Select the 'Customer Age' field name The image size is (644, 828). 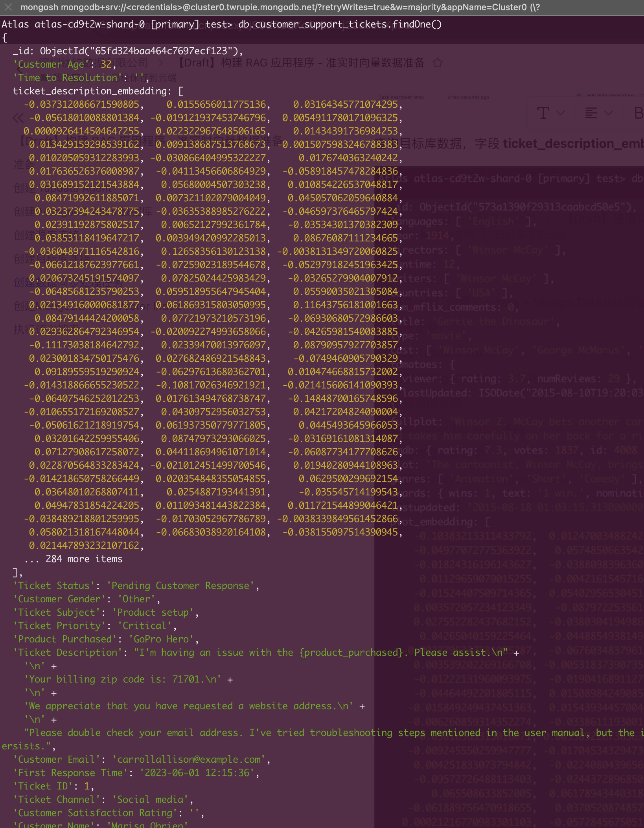[51, 64]
